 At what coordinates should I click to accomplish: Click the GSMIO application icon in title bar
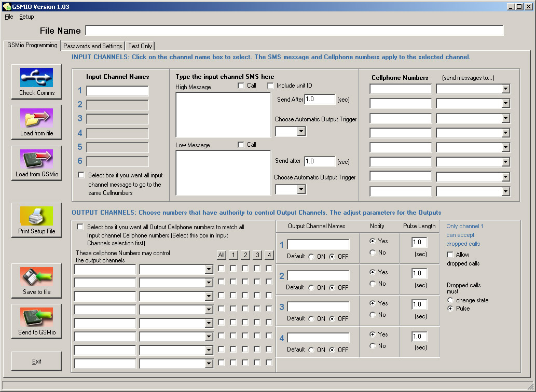(7, 7)
